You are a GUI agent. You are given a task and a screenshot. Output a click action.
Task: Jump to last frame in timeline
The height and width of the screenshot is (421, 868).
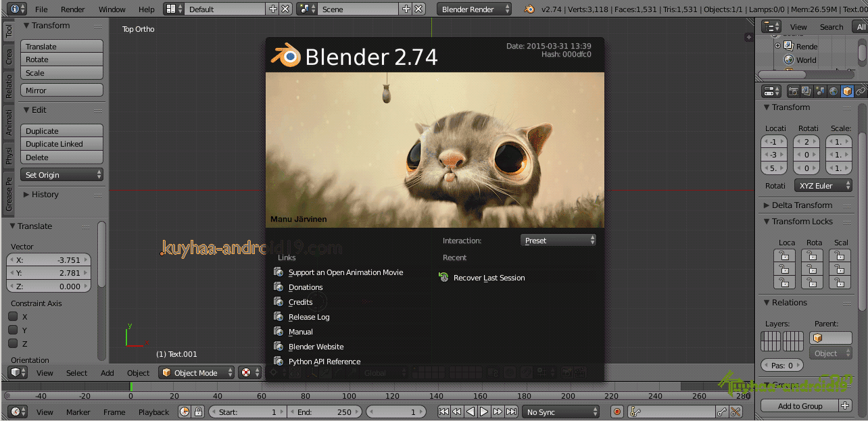[x=511, y=412]
